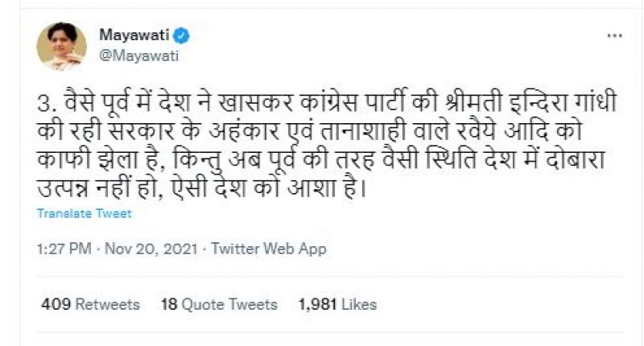Show who liked via Likes label
This screenshot has width=644, height=346.
tap(358, 304)
